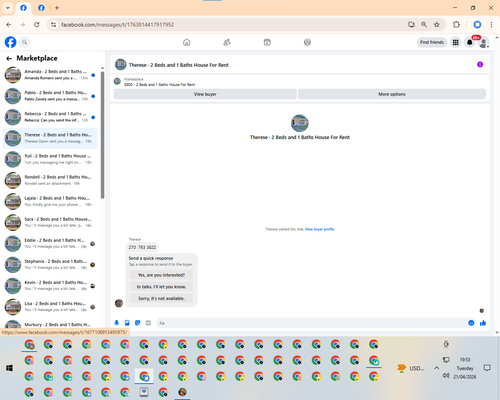
Task: Go back using the Marketplace back arrow
Action: point(9,58)
